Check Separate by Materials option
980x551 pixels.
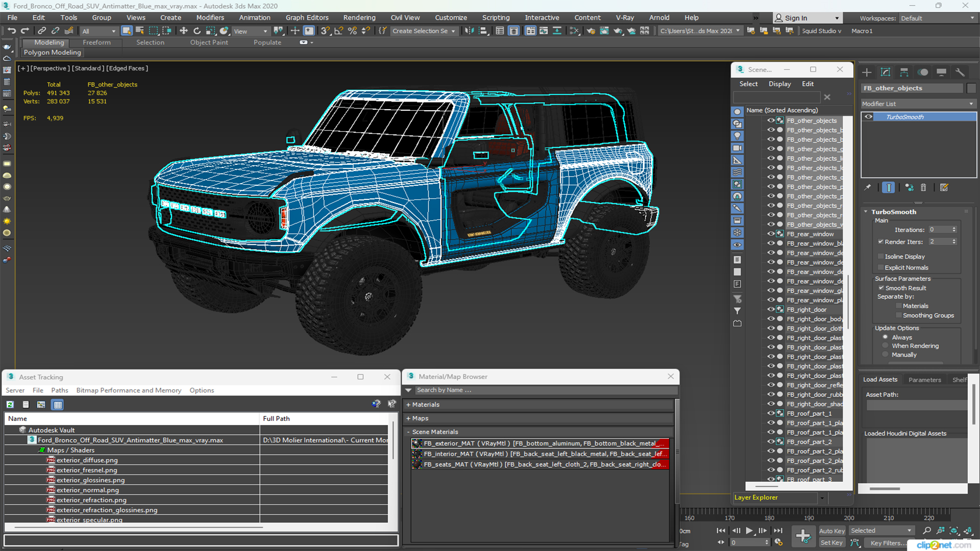[x=899, y=306]
